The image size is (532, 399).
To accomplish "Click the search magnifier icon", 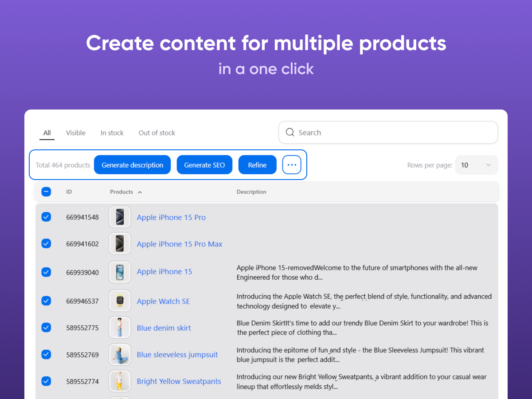I will (x=290, y=133).
